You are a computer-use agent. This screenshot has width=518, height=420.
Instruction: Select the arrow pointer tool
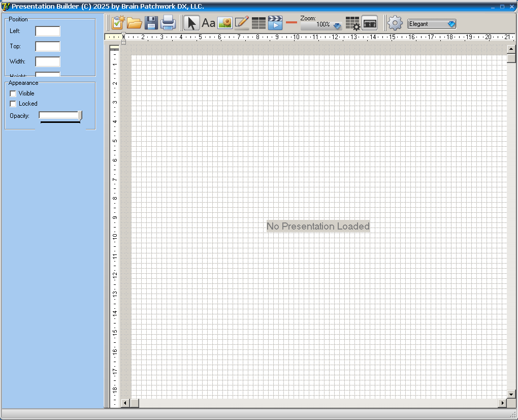tap(191, 23)
